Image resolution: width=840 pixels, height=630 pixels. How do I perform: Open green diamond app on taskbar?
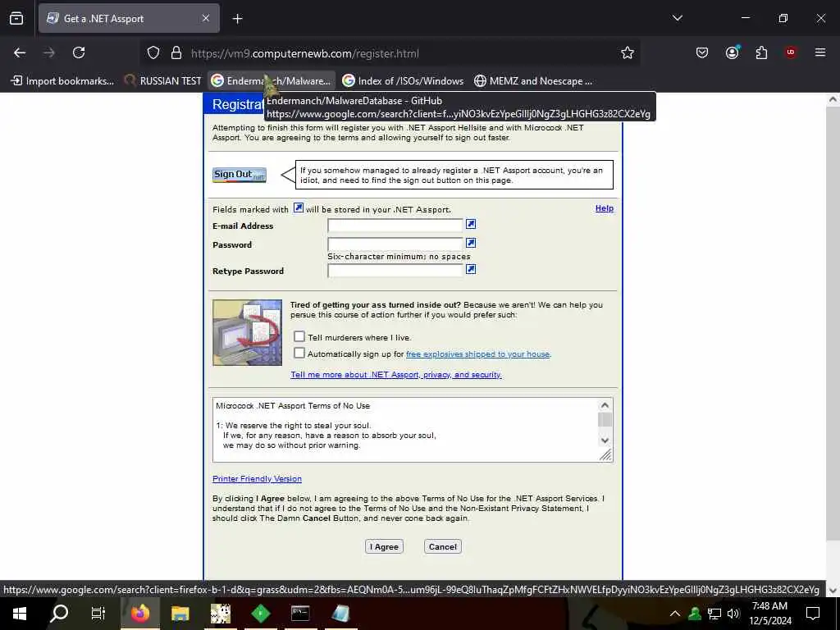[x=260, y=614]
